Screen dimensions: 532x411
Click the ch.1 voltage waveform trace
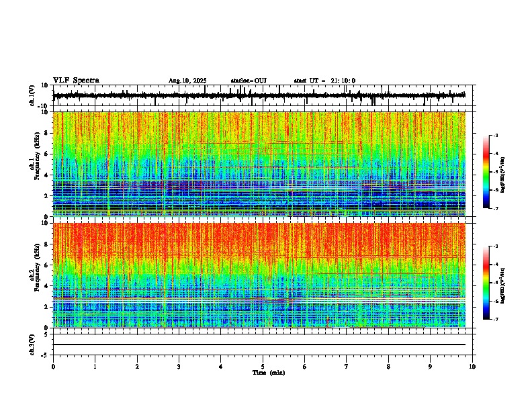pos(259,95)
